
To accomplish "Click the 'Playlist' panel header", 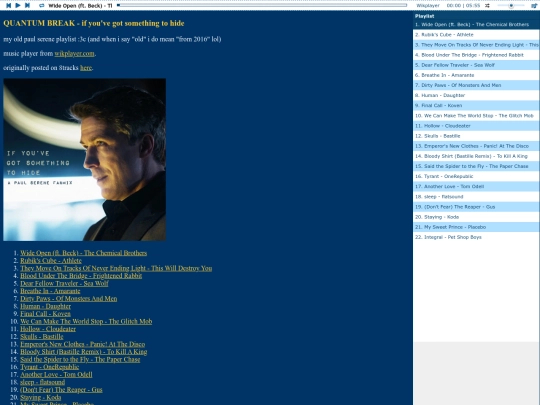I will (476, 16).
